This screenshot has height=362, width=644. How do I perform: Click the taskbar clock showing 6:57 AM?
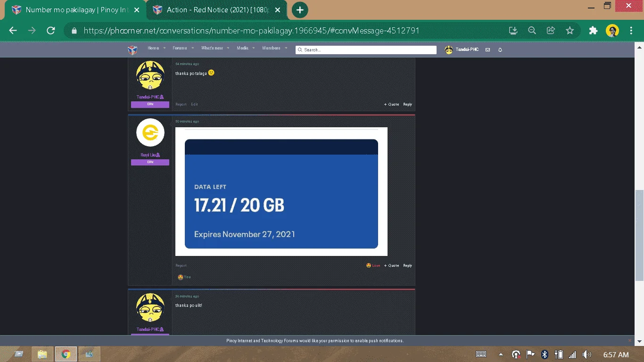click(616, 354)
